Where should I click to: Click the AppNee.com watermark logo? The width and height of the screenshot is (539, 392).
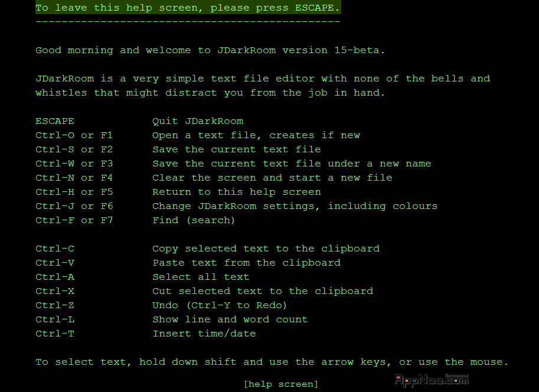pyautogui.click(x=432, y=380)
